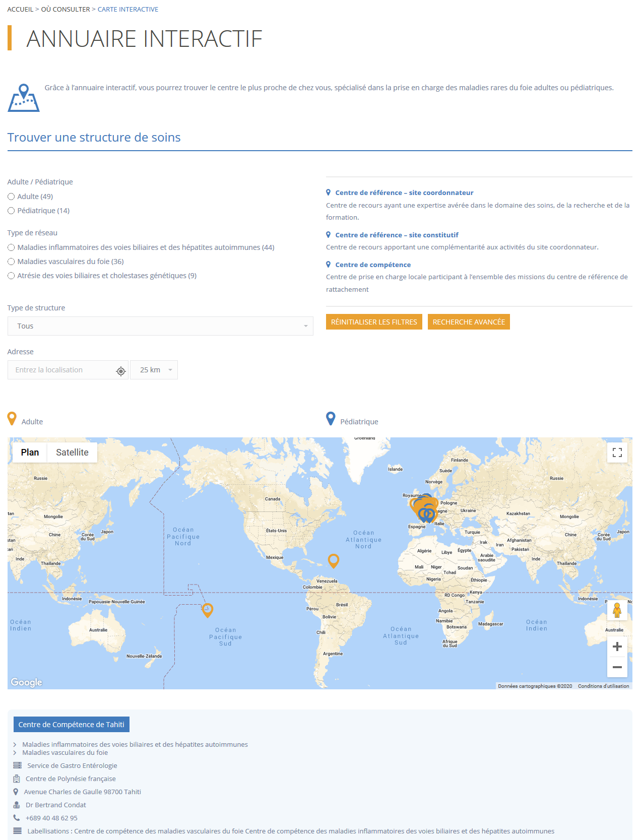This screenshot has height=840, width=641.
Task: Click phone icon beside +689 40 48 62 95
Action: [x=17, y=818]
